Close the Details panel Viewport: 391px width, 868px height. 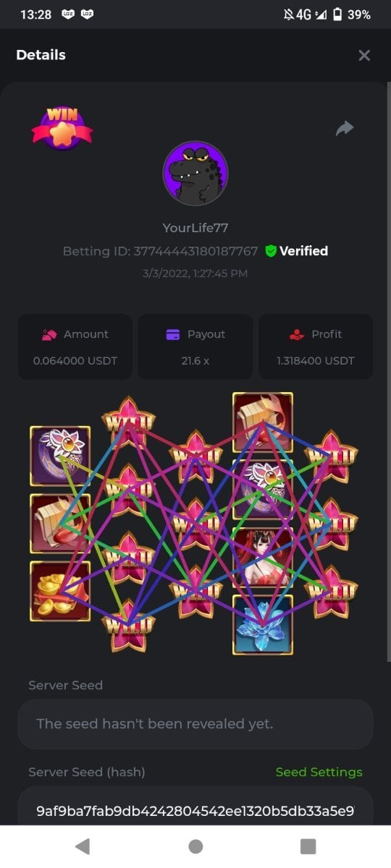pos(364,55)
